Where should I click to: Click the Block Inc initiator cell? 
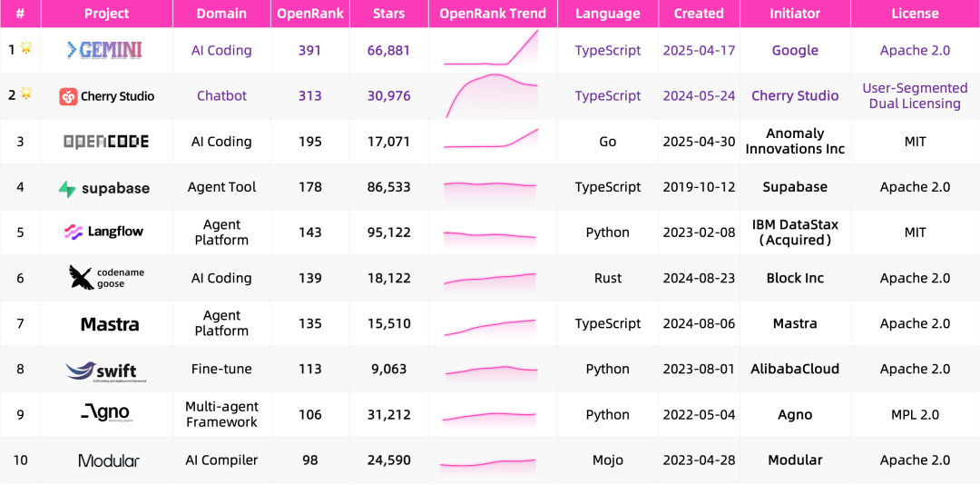point(795,278)
